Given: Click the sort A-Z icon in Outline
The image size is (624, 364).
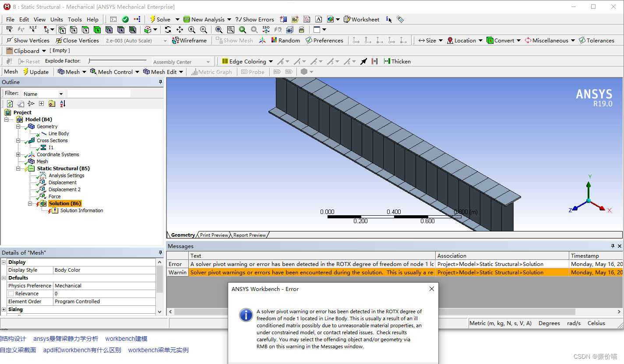Looking at the screenshot, I should coord(63,104).
